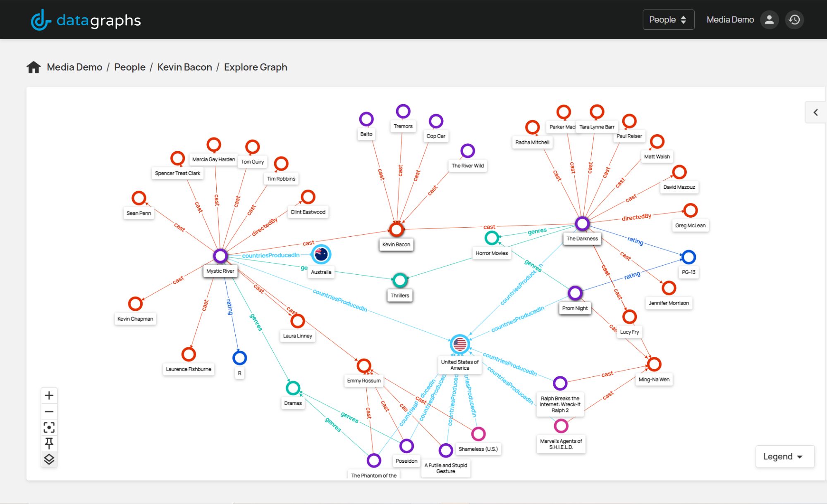Go to People breadcrumb link
Screen dimensions: 827x504
click(x=130, y=67)
